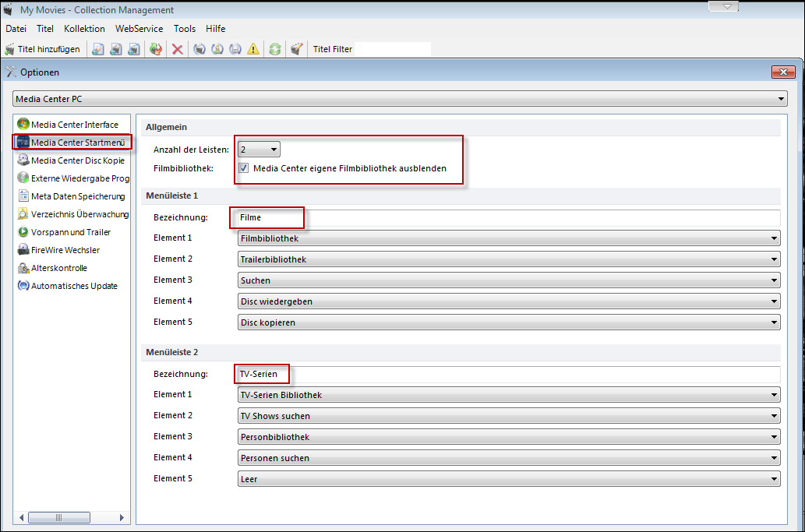Click the green refresh arrows icon
805x532 pixels.
[275, 49]
